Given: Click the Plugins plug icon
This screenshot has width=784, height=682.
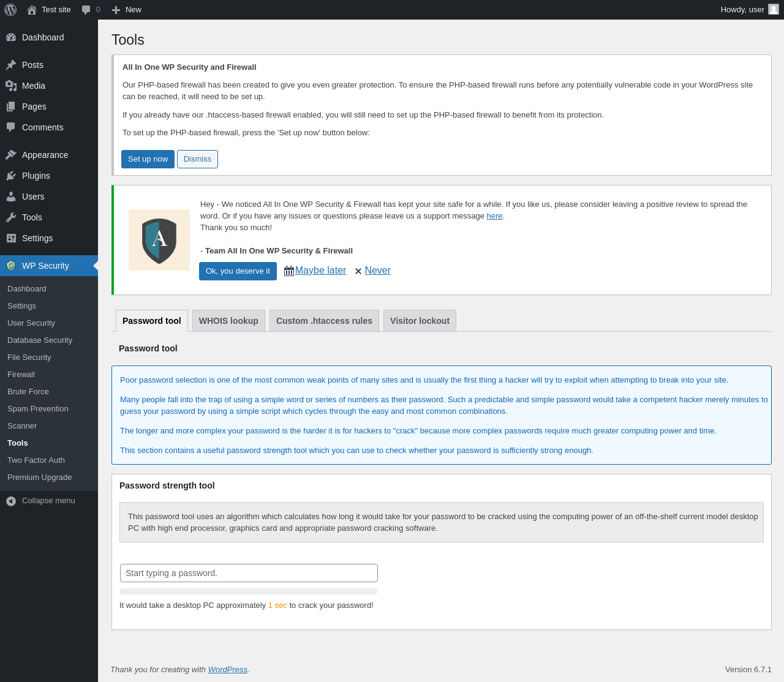Looking at the screenshot, I should pos(11,176).
